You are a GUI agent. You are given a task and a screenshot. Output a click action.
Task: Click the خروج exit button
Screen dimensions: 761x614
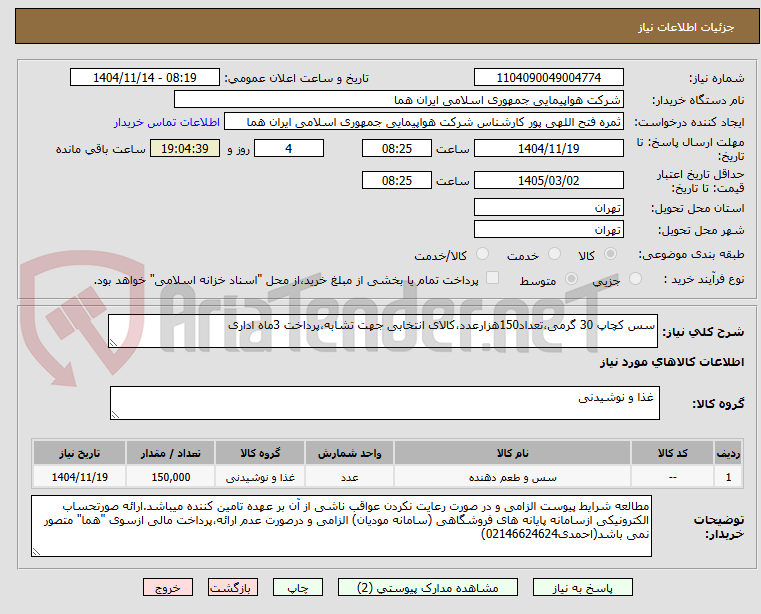pyautogui.click(x=167, y=588)
